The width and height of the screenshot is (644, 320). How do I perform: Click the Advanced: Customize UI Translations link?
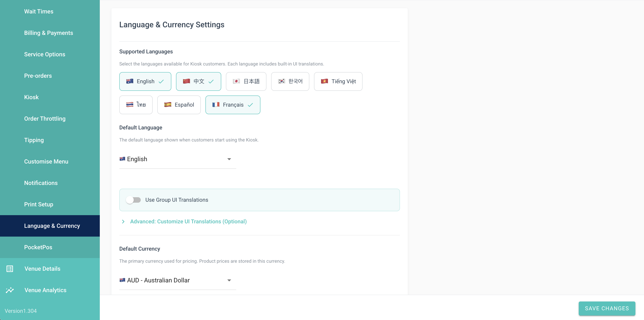pos(188,222)
